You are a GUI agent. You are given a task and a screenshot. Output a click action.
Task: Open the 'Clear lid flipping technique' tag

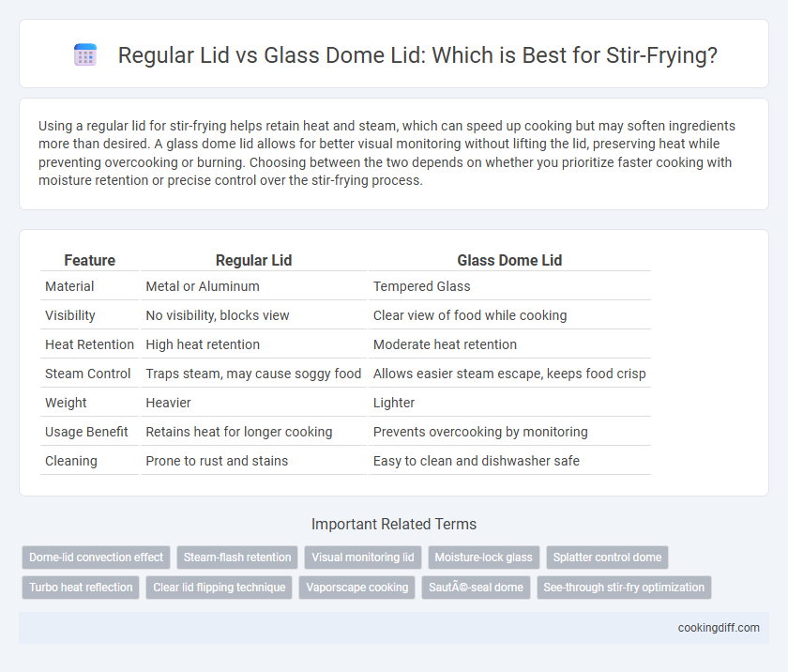click(220, 587)
